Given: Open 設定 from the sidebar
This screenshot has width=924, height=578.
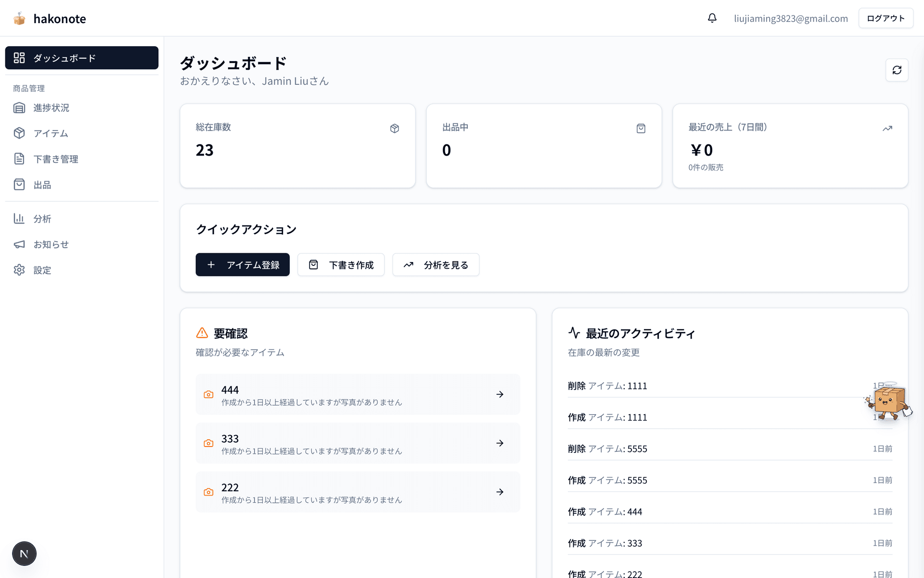Looking at the screenshot, I should coord(42,270).
